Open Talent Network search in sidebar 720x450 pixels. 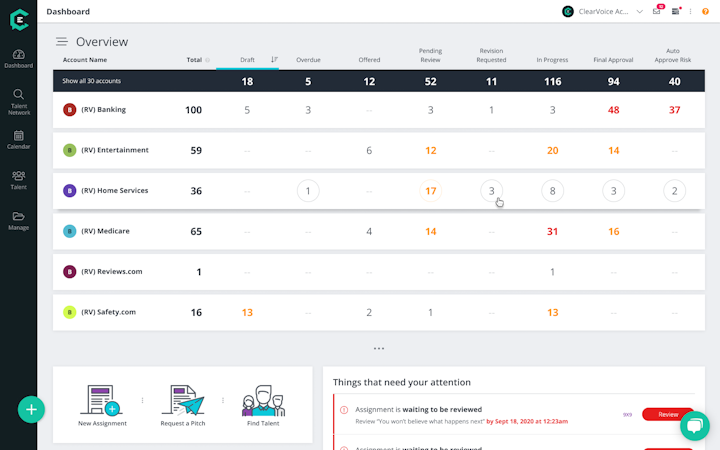pyautogui.click(x=18, y=102)
